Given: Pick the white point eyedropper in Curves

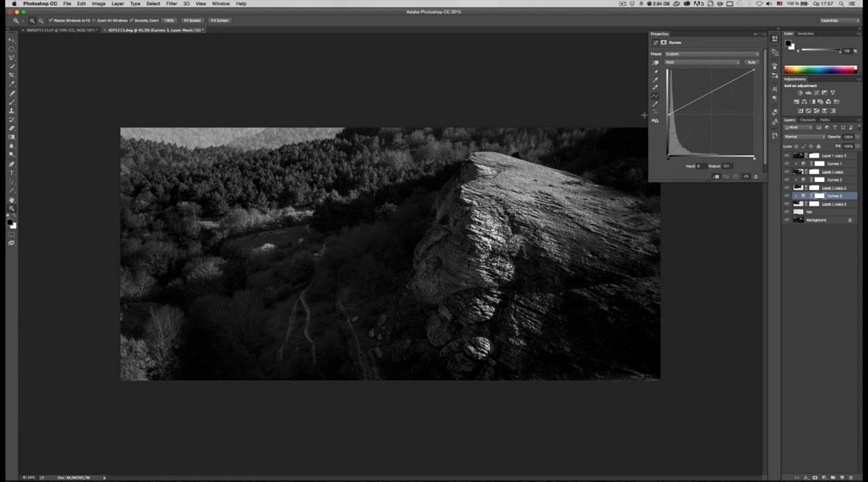Looking at the screenshot, I should pyautogui.click(x=655, y=87).
